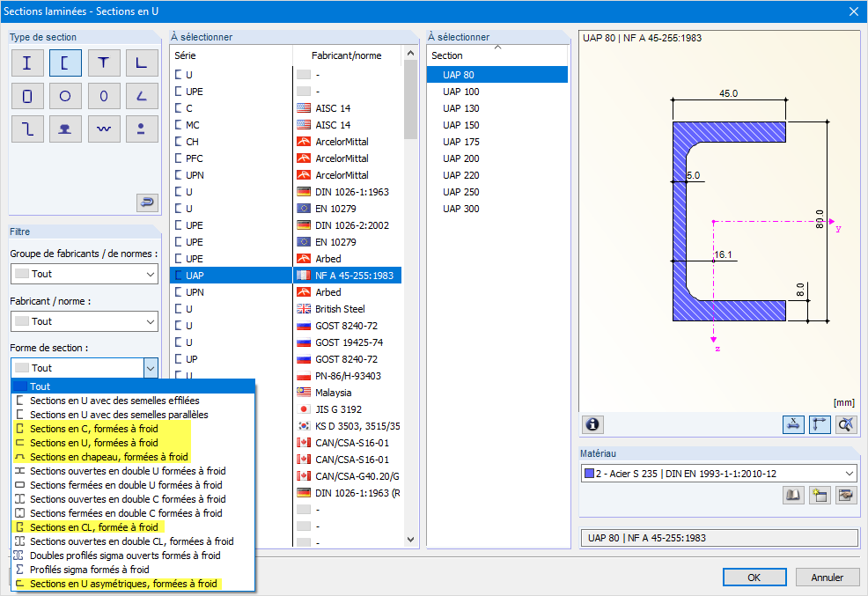Select the Z-section type toggle button

(x=27, y=129)
